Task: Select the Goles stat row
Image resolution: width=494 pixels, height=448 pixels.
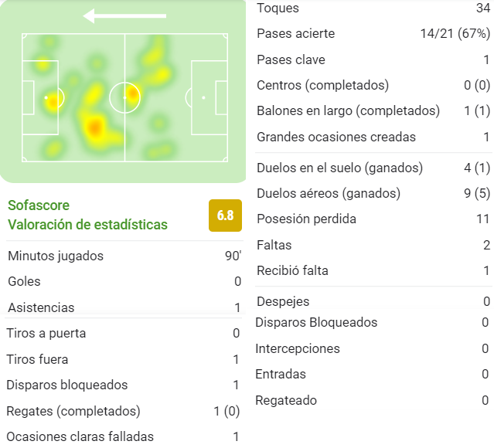Action: [124, 281]
